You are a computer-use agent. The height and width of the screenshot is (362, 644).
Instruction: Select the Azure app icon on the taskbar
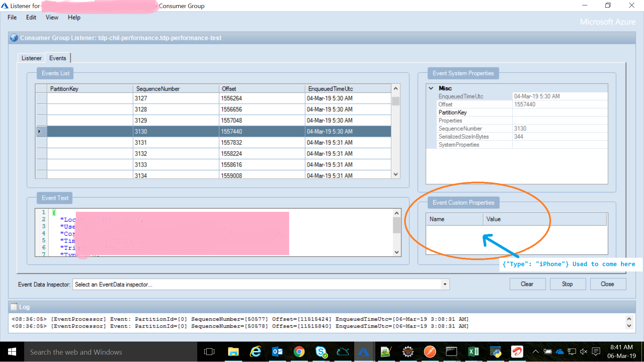(x=364, y=352)
